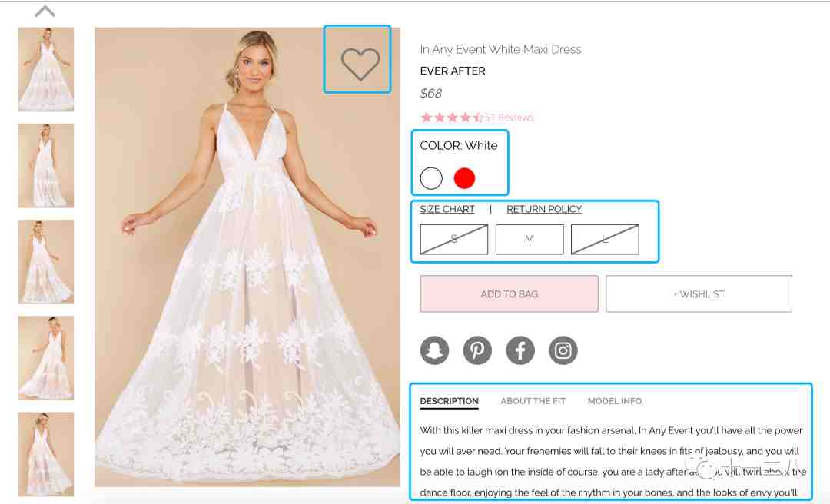Click the heart favorite icon on photo
The image size is (830, 504).
pyautogui.click(x=360, y=64)
